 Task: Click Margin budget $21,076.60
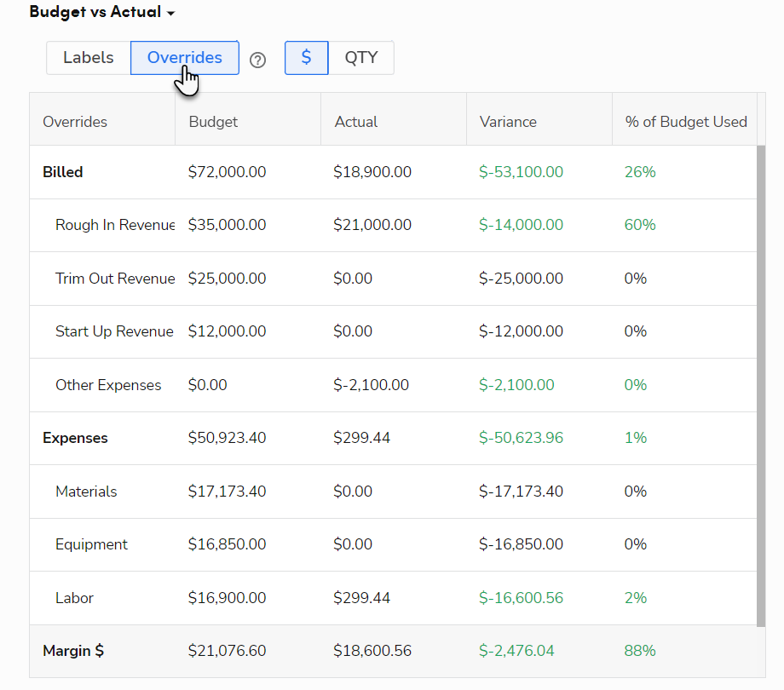227,651
